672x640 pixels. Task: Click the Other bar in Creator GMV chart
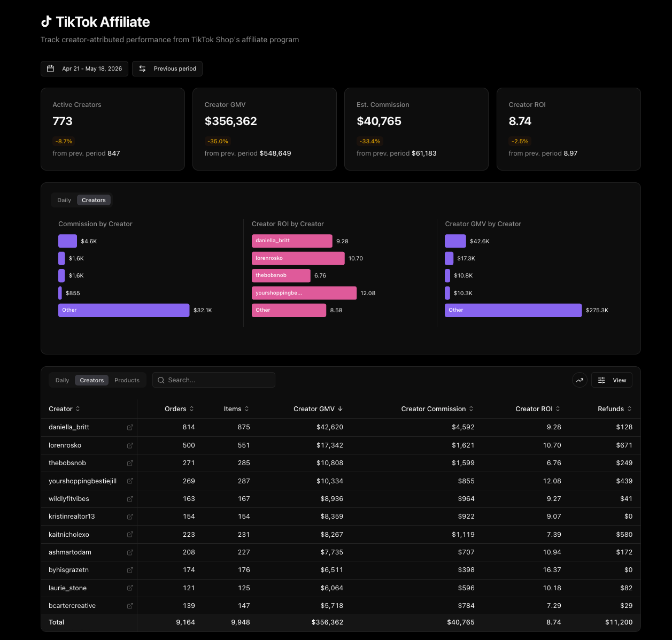point(513,310)
